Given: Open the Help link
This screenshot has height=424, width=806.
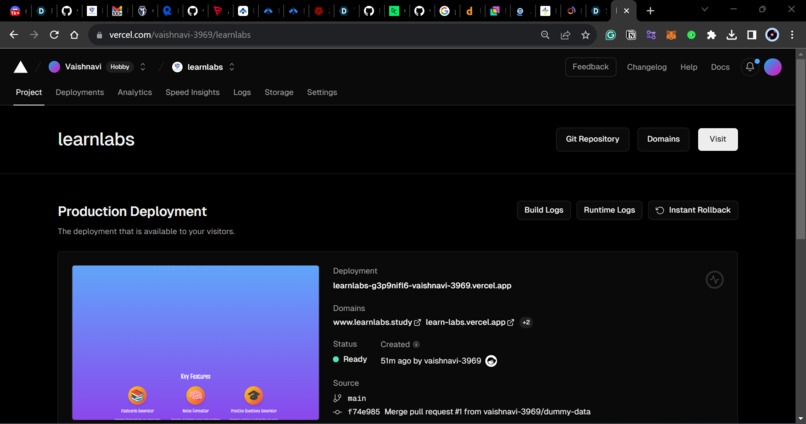Looking at the screenshot, I should [x=689, y=67].
